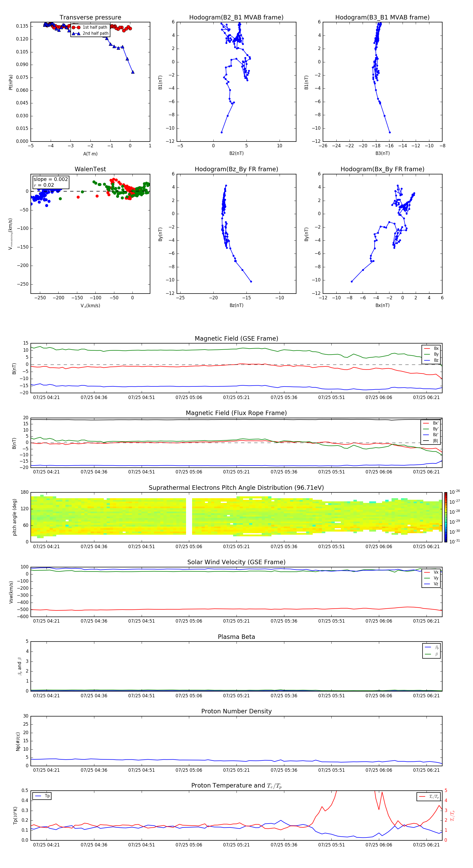Click the "Pt(nPa)" y-axis label

(x=11, y=82)
